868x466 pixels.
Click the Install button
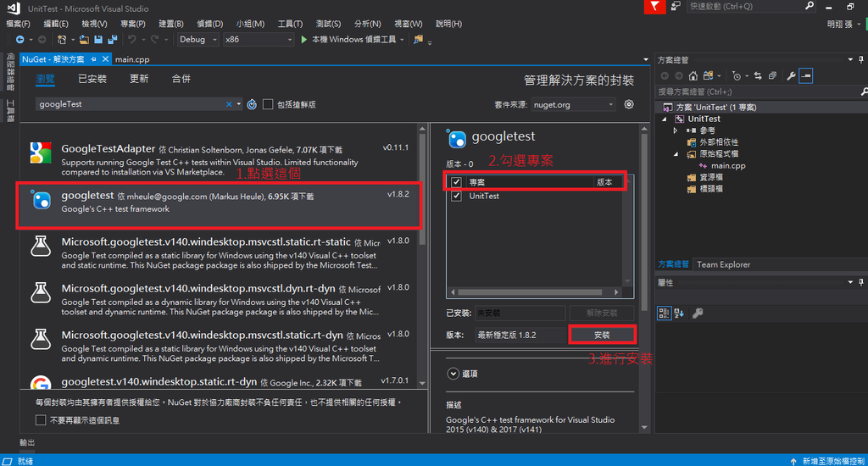602,335
